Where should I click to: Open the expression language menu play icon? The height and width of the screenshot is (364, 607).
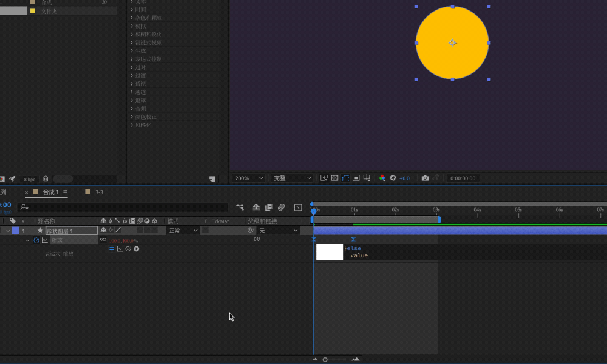coord(136,249)
